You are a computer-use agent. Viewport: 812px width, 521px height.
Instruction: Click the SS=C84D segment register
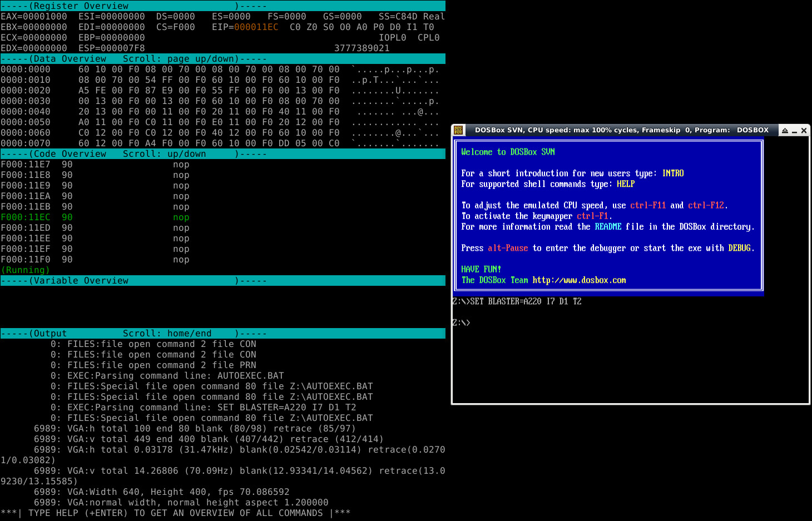click(x=398, y=17)
